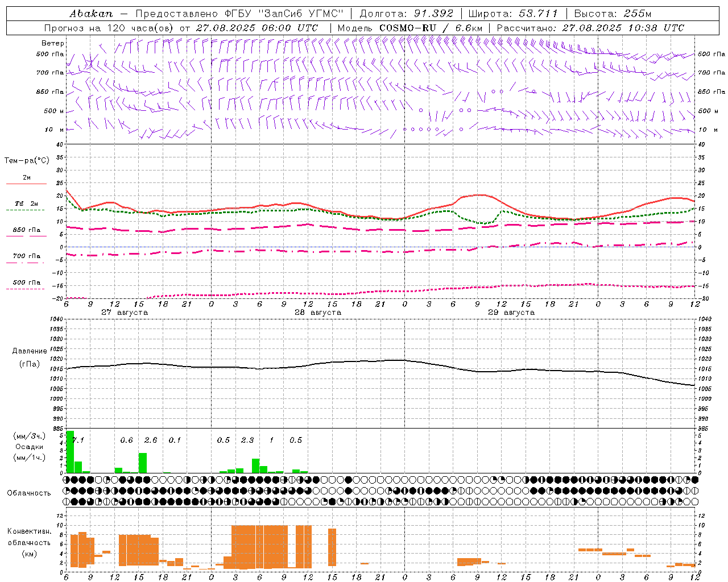This screenshot has width=728, height=582.
Task: Click the 'Долгота: 91.392' header value
Action: tap(407, 13)
